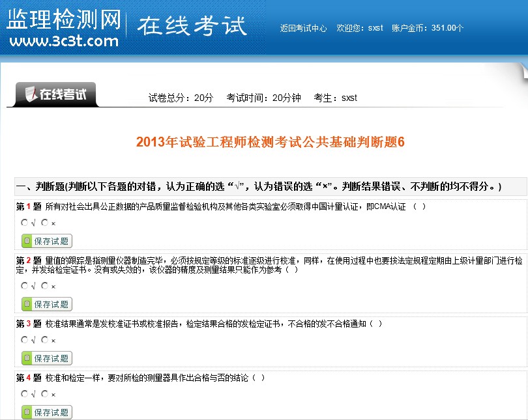Screen dimensions: 528x420
Task: Mark question 1 as correct (√)
Action: click(x=25, y=223)
